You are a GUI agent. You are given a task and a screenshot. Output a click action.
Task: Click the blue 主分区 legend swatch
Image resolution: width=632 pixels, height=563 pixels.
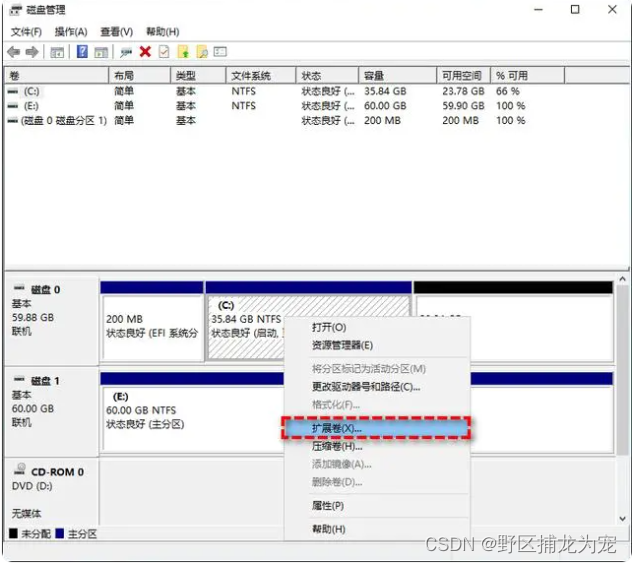click(x=60, y=534)
